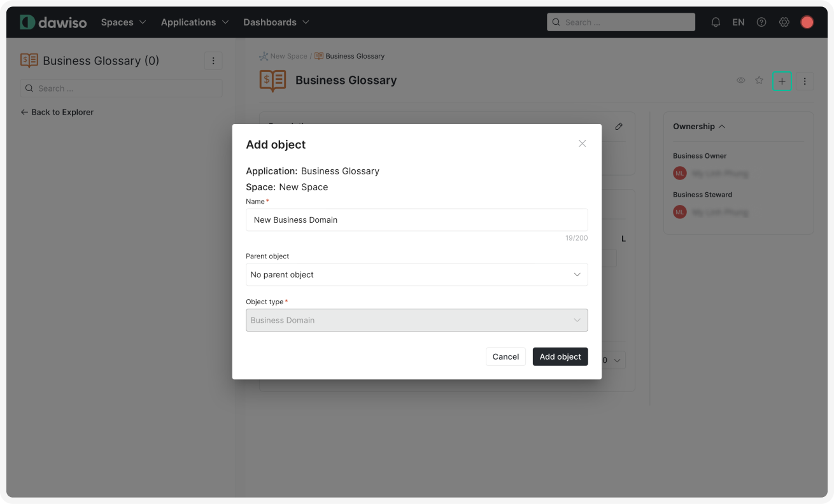Open the Object type dropdown

(x=417, y=320)
